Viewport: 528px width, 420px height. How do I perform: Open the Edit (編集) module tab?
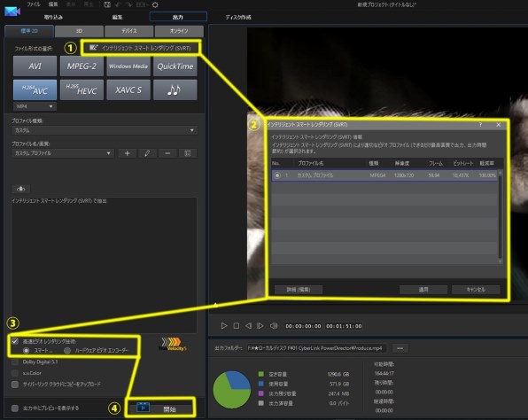117,17
